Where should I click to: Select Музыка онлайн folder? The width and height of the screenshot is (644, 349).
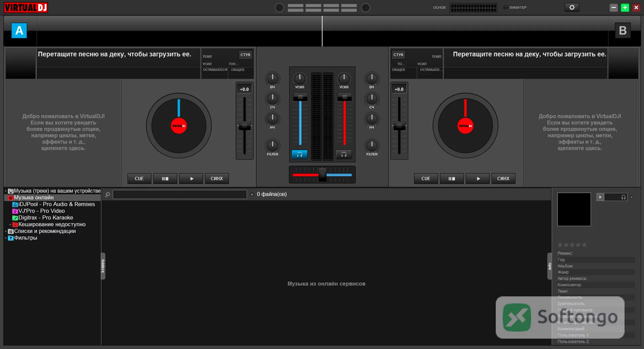34,198
